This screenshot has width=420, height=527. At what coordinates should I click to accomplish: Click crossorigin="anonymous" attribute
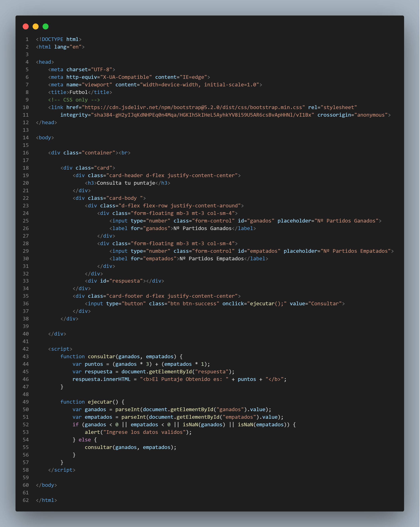point(352,115)
